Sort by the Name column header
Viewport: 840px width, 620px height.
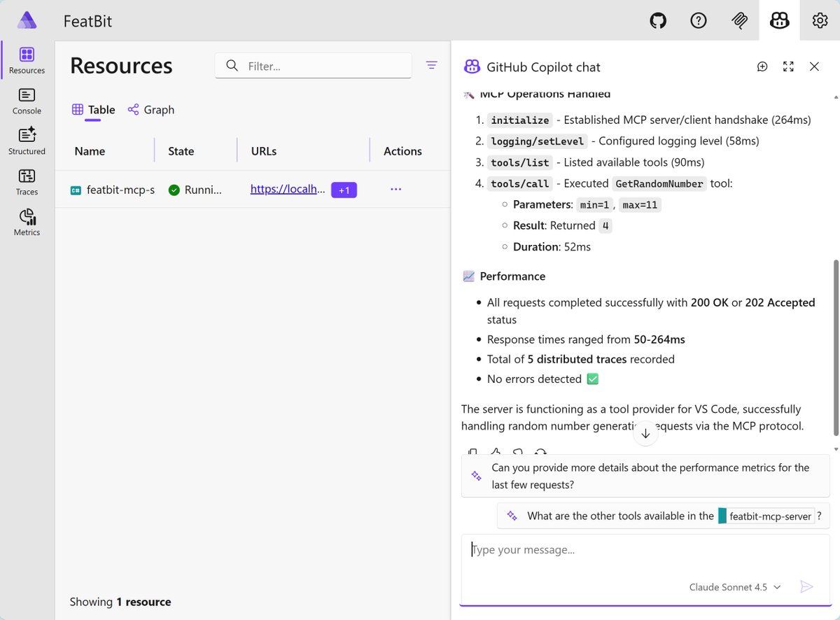coord(90,151)
